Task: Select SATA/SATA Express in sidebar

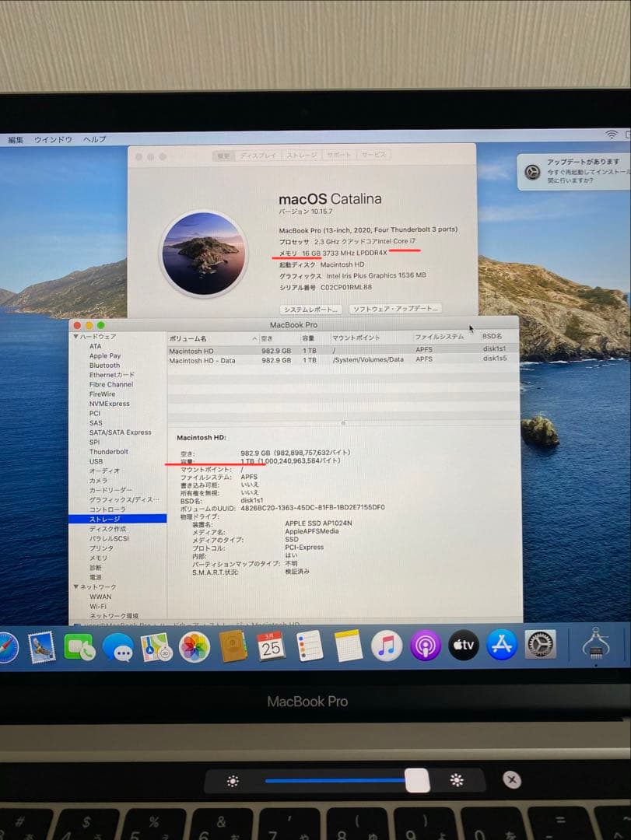Action: click(x=120, y=432)
